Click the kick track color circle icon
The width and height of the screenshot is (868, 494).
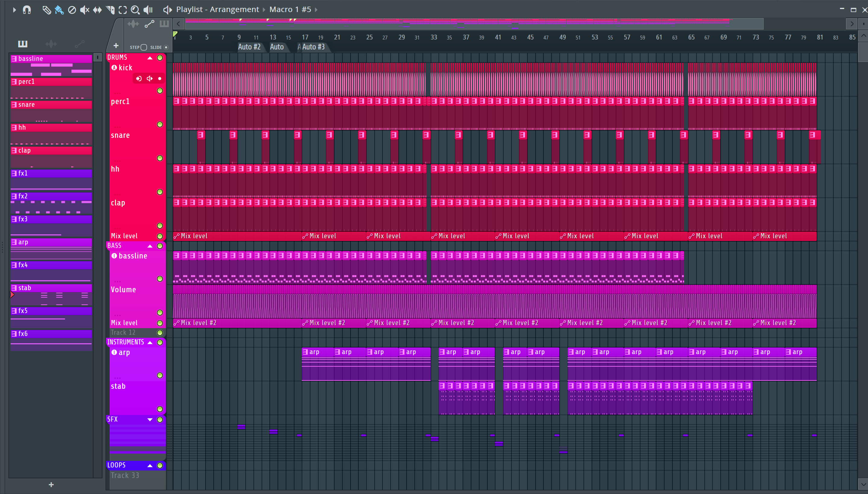click(x=114, y=68)
